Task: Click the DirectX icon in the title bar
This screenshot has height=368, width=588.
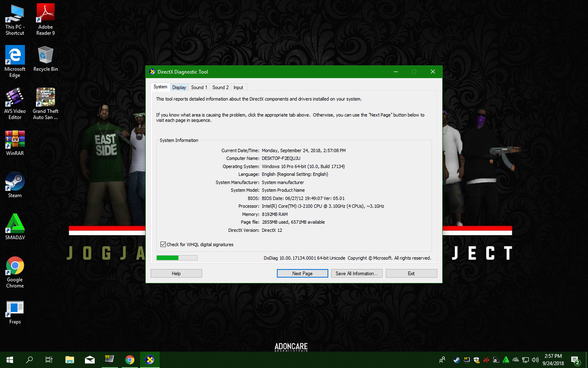Action: tap(153, 72)
